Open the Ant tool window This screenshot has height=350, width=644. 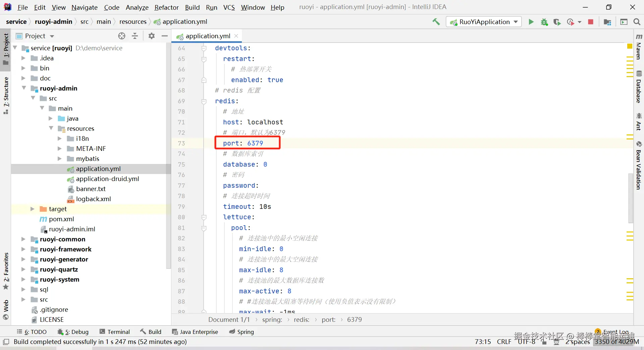coord(639,122)
